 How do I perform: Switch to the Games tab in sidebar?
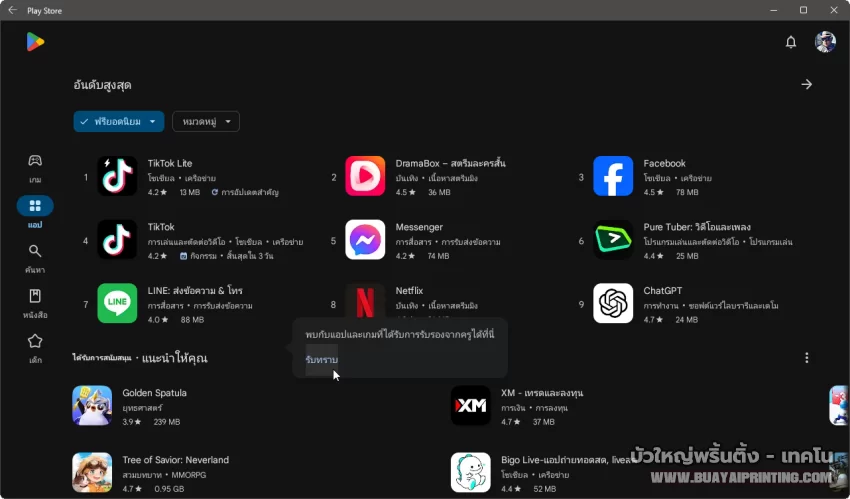tap(35, 167)
